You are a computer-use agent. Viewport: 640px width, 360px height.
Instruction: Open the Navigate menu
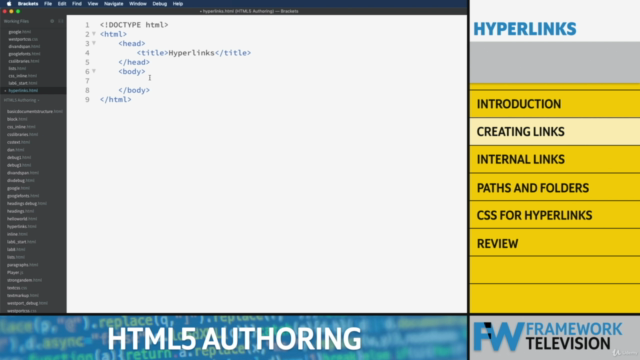(113, 4)
